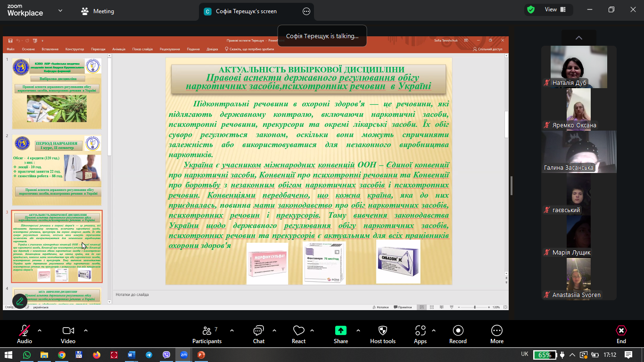
Task: Open Host tools shield icon
Action: 382,334
